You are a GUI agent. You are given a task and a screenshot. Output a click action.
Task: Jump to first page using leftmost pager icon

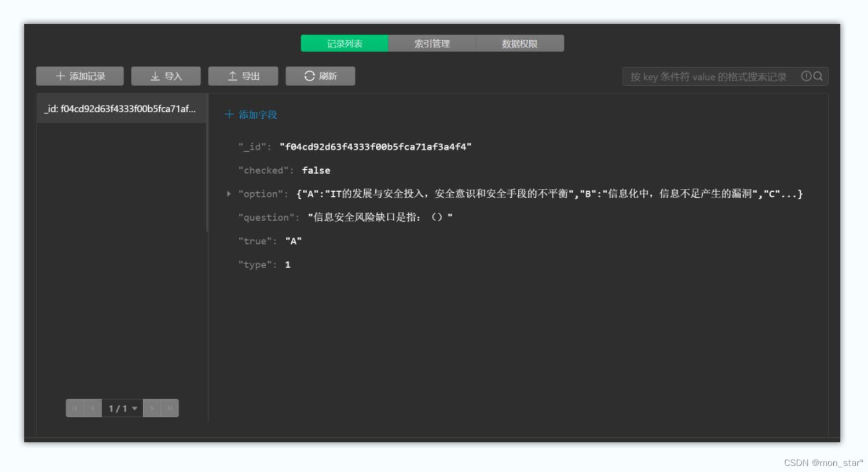pyautogui.click(x=75, y=408)
